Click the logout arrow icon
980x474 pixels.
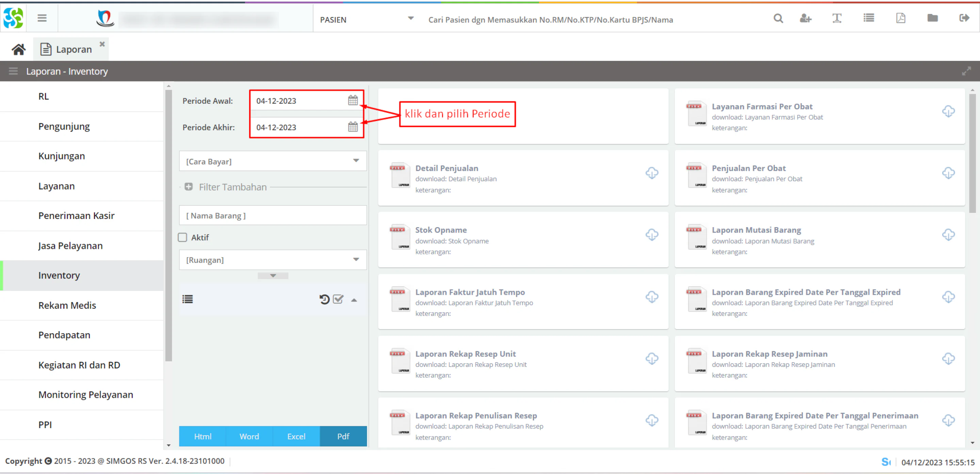click(x=964, y=18)
